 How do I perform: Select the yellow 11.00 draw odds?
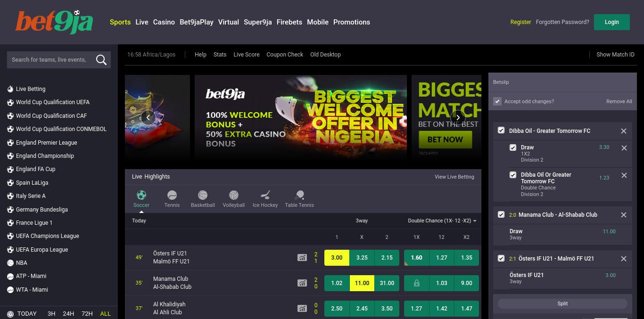(x=362, y=283)
